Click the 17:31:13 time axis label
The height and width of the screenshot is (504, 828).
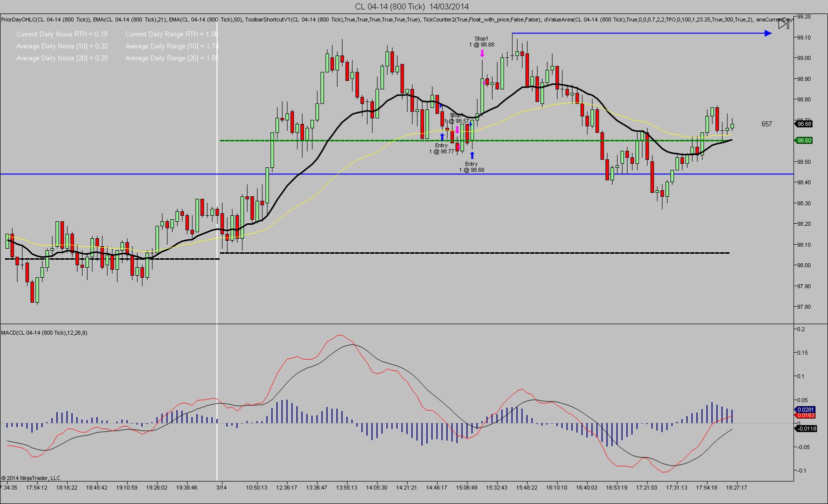coord(676,488)
